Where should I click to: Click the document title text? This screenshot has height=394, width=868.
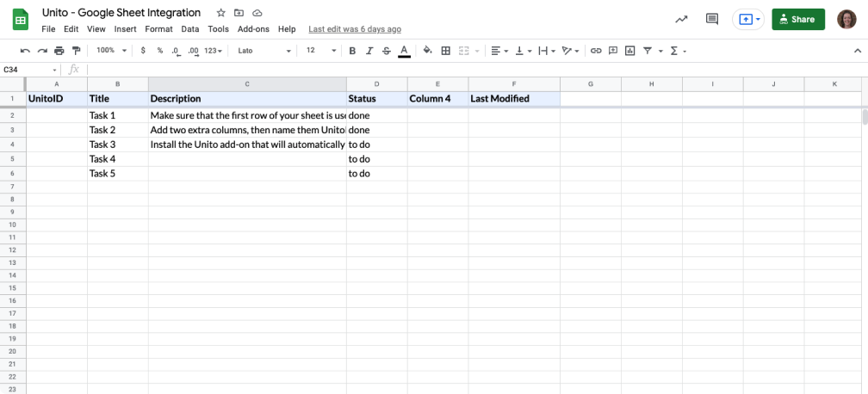click(121, 13)
